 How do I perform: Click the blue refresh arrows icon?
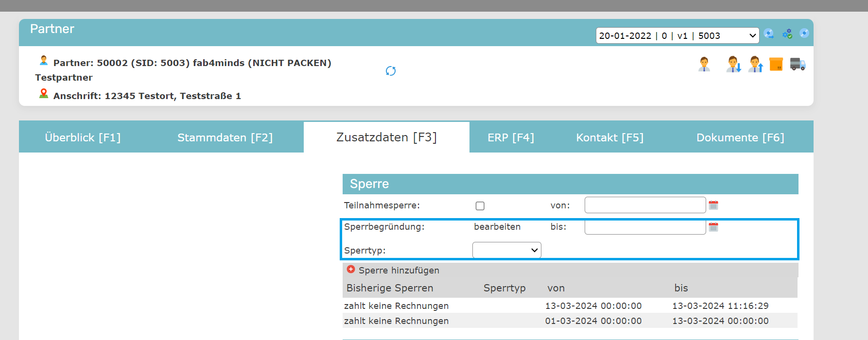click(391, 71)
